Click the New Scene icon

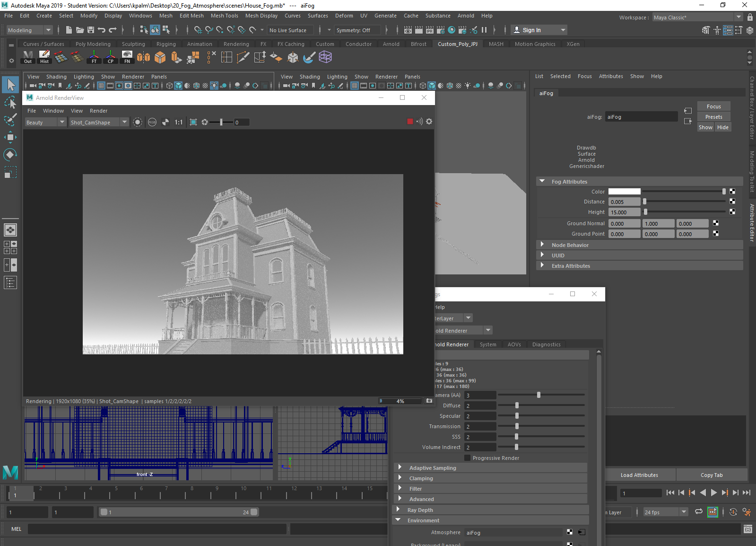click(69, 30)
